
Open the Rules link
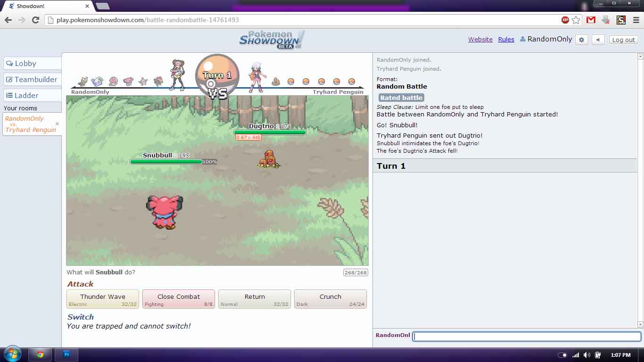(506, 39)
